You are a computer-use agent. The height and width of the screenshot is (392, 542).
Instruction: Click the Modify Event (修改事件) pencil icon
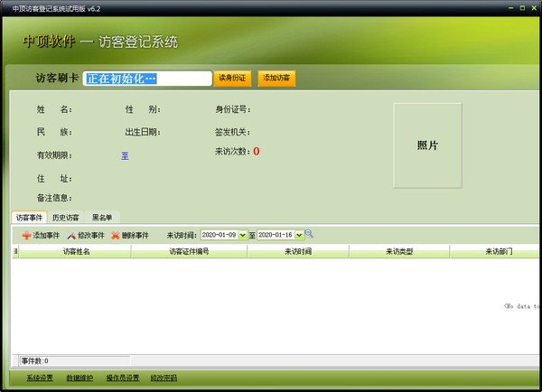point(71,236)
